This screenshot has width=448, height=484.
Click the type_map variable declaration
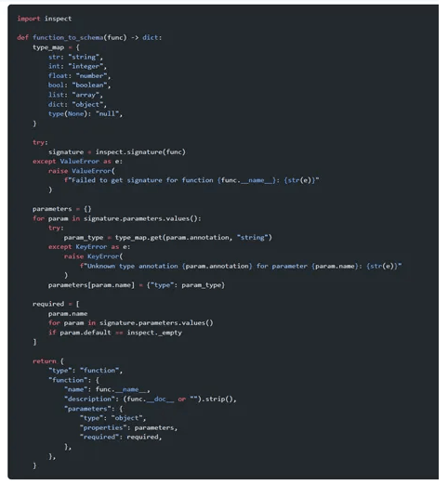(48, 47)
